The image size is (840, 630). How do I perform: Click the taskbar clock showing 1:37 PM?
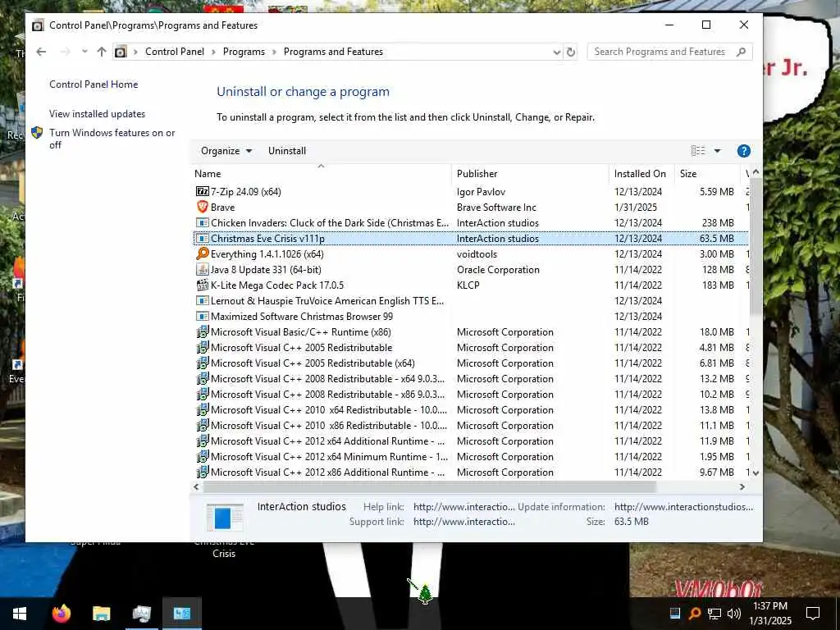coord(769,614)
